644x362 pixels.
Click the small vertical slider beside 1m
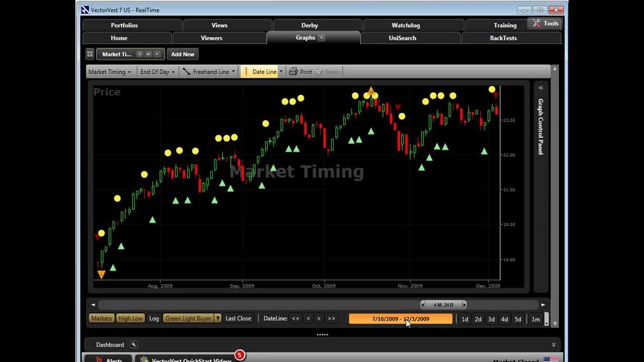[x=546, y=319]
